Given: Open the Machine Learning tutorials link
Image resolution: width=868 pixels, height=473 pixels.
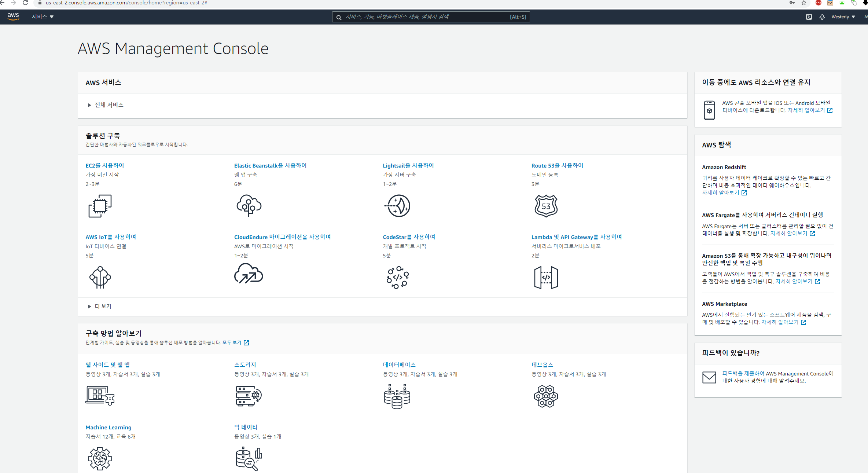Looking at the screenshot, I should click(x=108, y=427).
